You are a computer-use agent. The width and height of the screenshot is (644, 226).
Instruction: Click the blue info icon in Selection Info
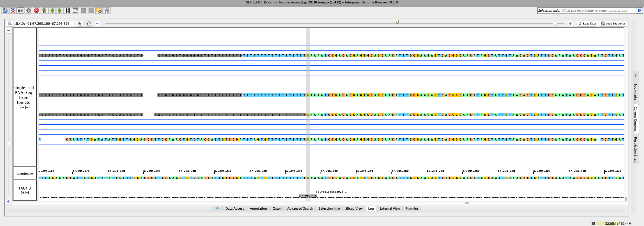(639, 11)
